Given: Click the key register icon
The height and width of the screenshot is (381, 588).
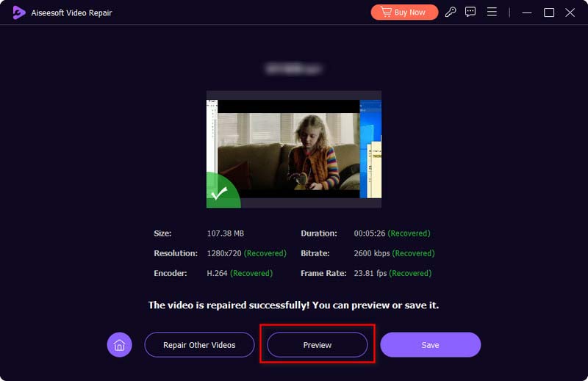Looking at the screenshot, I should pos(451,12).
